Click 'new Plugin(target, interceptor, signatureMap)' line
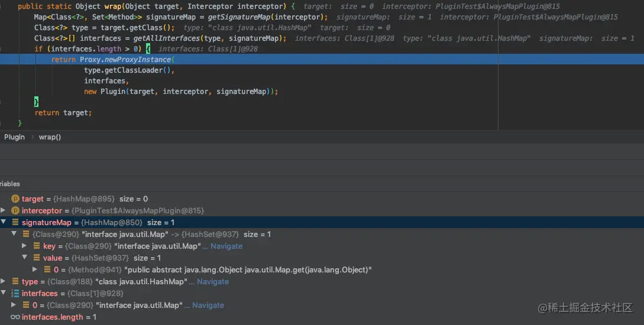The height and width of the screenshot is (325, 644). pos(181,92)
